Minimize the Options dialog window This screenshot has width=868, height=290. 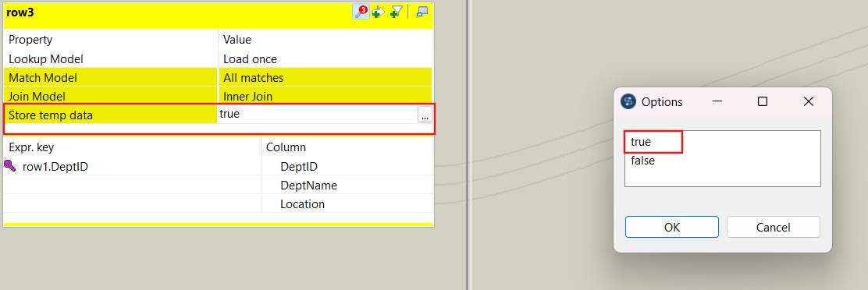717,101
